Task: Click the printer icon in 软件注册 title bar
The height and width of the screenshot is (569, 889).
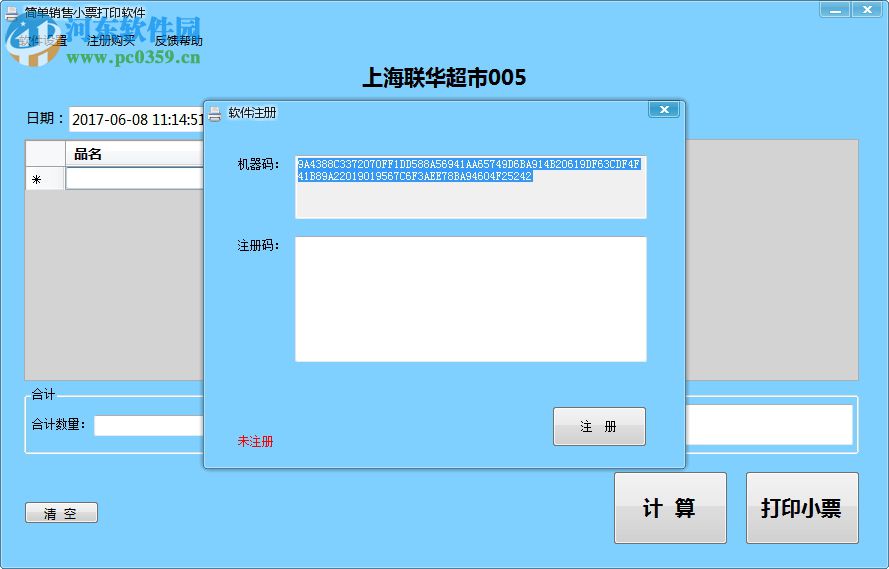Action: pyautogui.click(x=215, y=113)
